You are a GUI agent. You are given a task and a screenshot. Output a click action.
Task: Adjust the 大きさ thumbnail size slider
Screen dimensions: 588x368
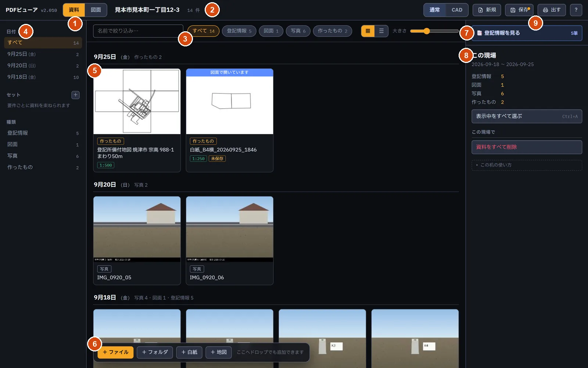click(x=434, y=31)
